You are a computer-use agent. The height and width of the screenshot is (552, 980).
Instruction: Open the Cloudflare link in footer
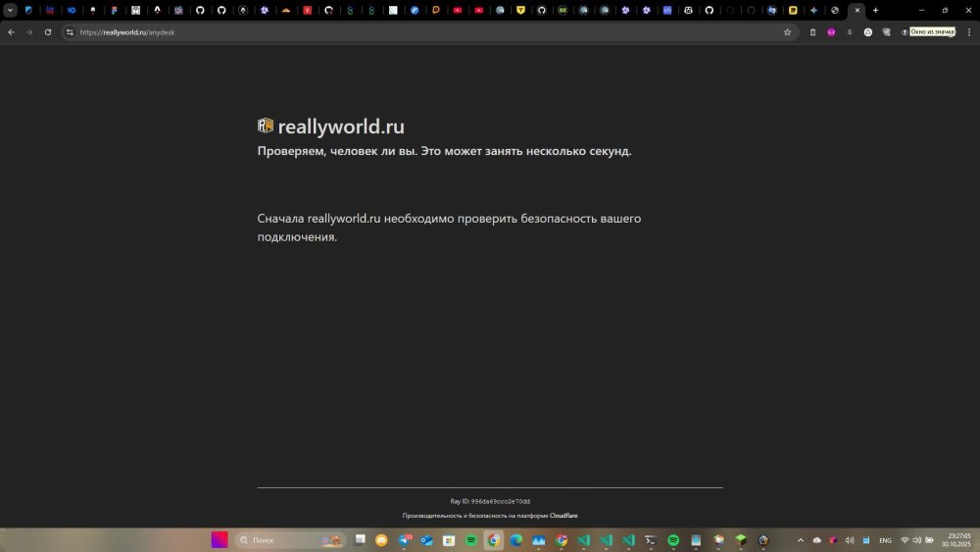point(563,516)
